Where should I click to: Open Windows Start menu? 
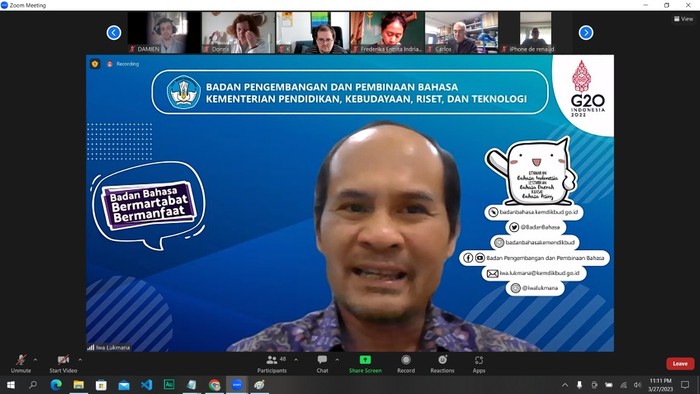coord(10,385)
